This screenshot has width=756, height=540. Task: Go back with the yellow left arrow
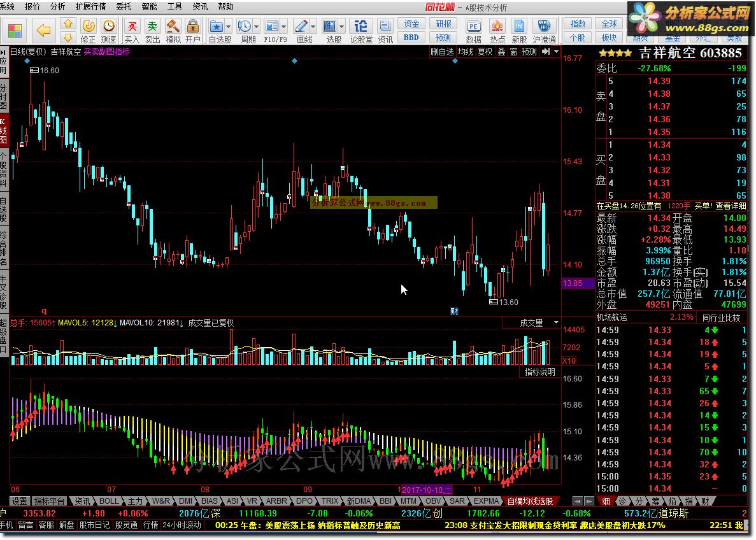(x=44, y=31)
